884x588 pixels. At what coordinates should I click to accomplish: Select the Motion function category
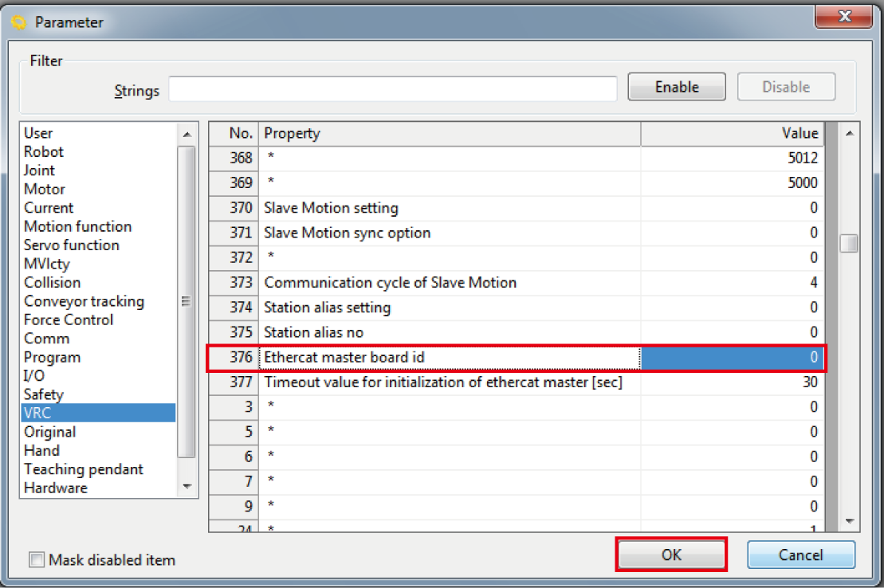(x=78, y=227)
